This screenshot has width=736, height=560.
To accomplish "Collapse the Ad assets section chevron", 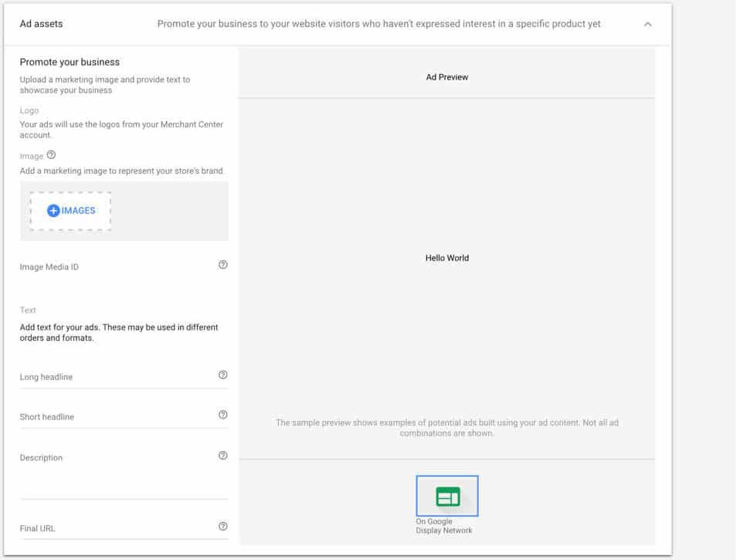I will click(x=648, y=24).
